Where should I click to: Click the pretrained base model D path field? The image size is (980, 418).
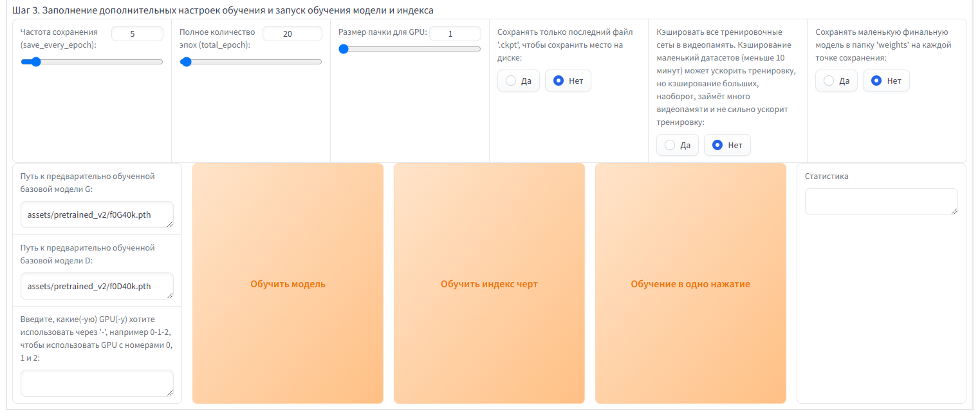[x=97, y=286]
